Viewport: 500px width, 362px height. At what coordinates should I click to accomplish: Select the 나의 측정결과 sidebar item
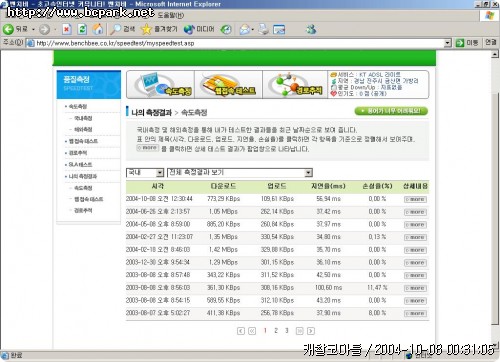(x=82, y=176)
